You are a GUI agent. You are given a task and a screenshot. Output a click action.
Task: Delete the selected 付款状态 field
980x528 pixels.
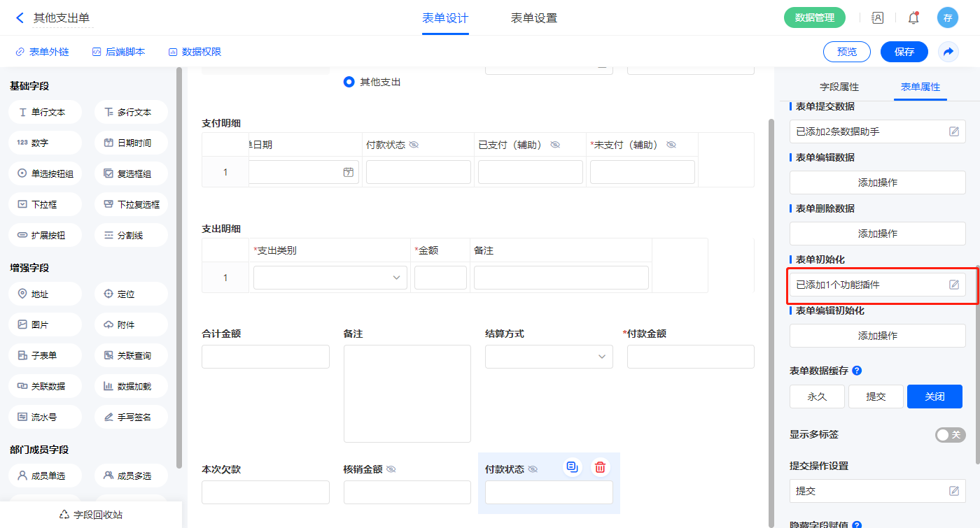[x=600, y=467]
